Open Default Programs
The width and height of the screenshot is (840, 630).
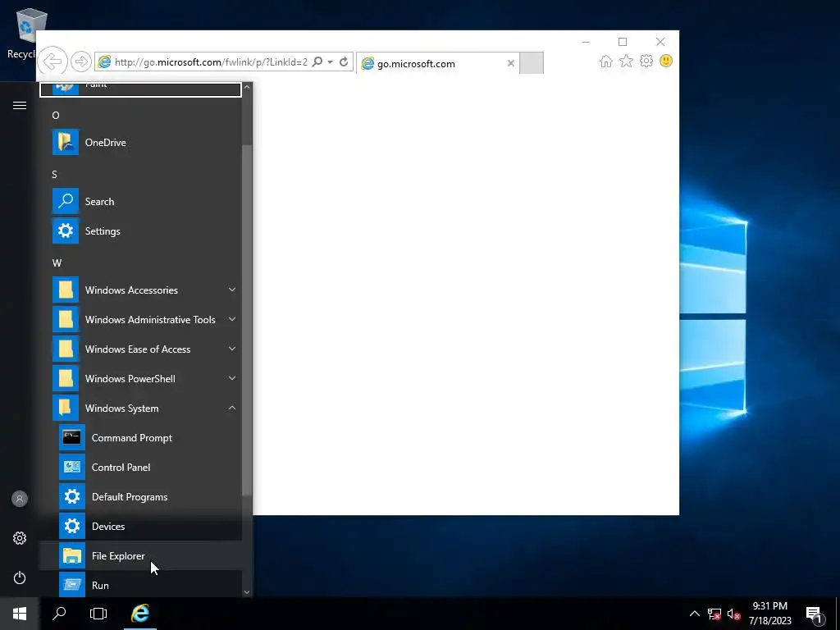pos(141,496)
